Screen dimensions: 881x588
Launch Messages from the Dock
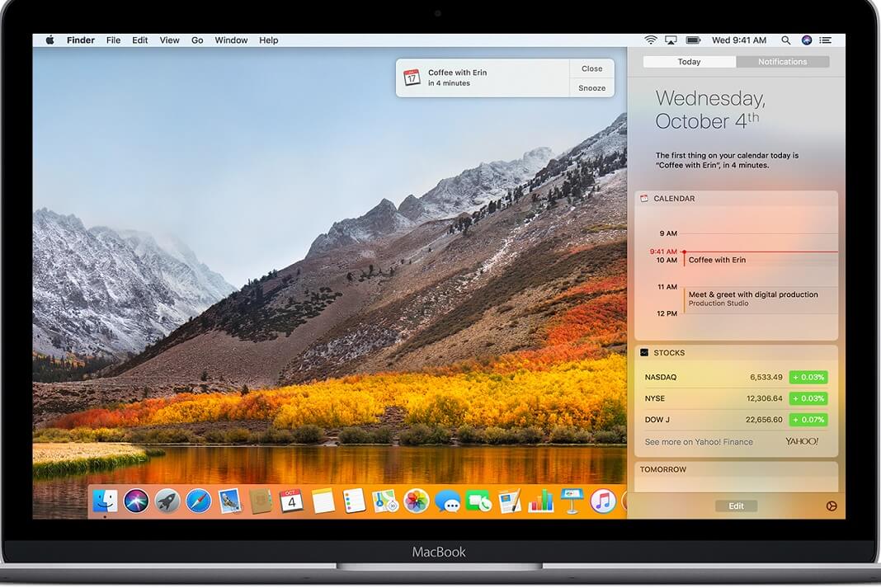[x=447, y=501]
